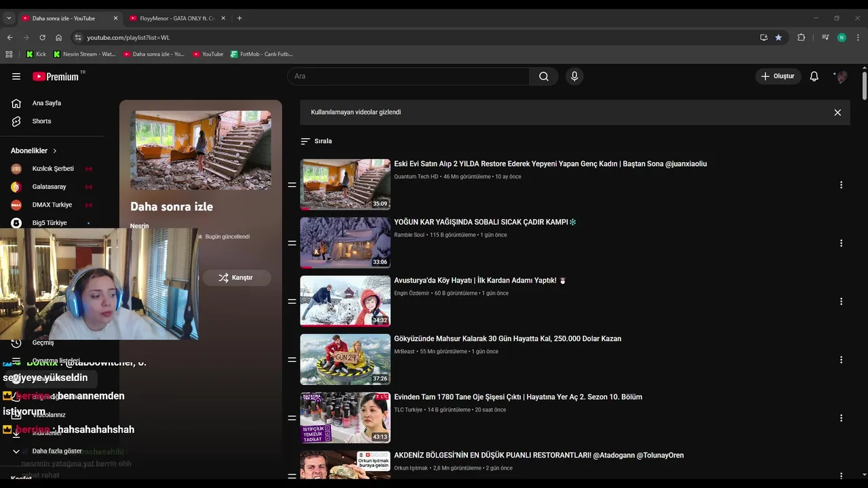Open the browser extensions puzzle icon
The width and height of the screenshot is (868, 488).
(x=802, y=38)
